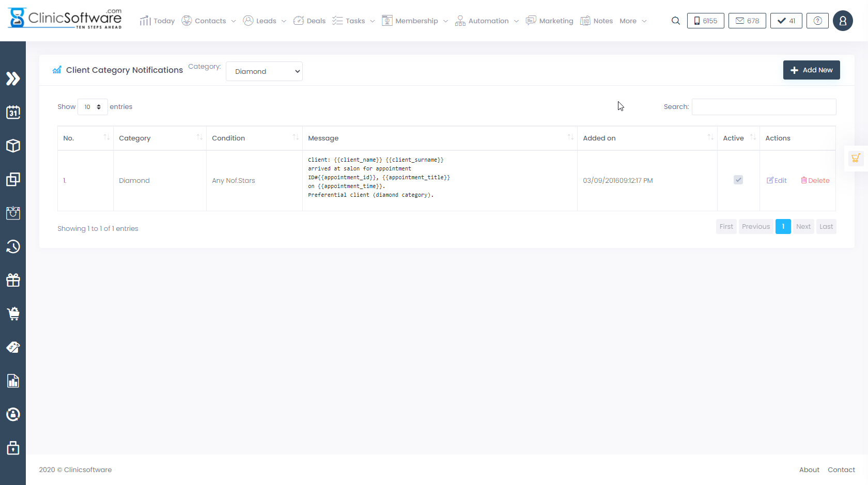Click into the table Search field
Screen dimensions: 868x485
[x=764, y=107]
